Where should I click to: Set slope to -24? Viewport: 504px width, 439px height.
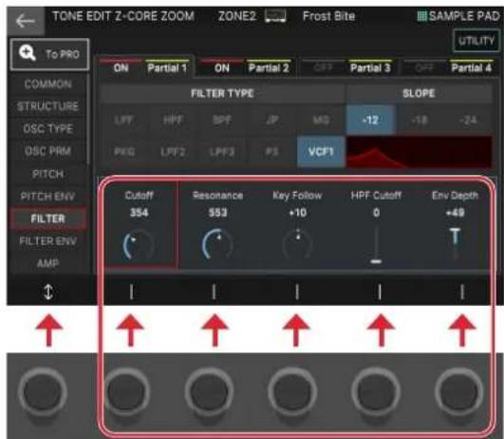pos(468,120)
